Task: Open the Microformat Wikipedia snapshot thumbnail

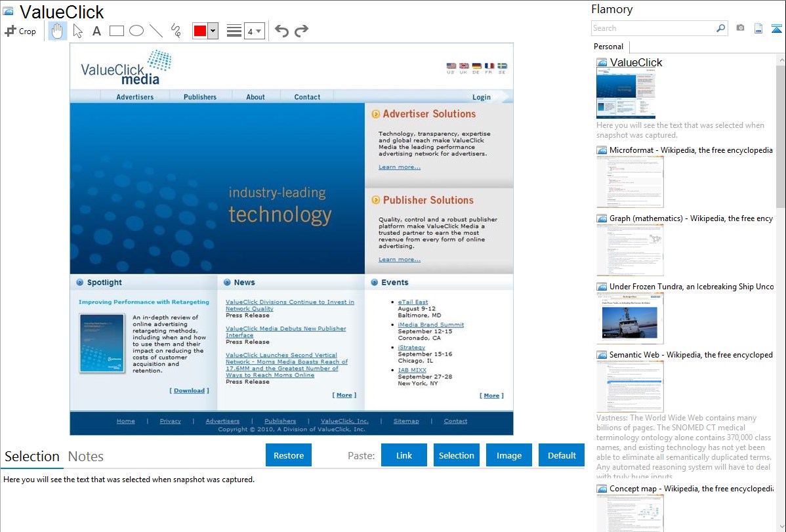Action: 630,182
